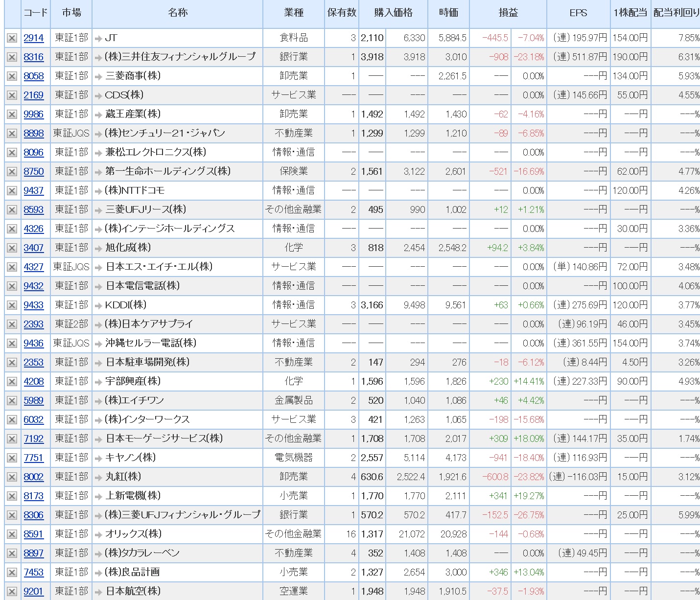Screen dimensions: 700x600
Task: Click the X icon for the KDDI(株) row
Action: [x=12, y=305]
